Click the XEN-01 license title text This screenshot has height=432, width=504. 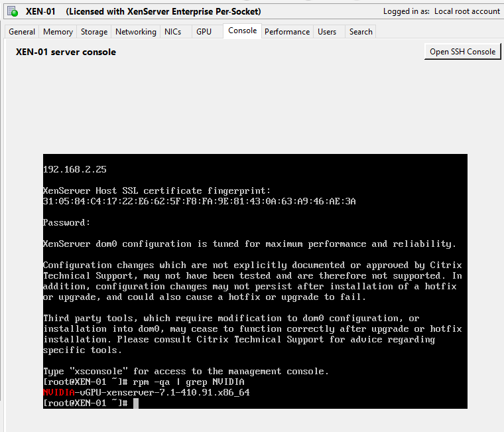click(x=143, y=11)
